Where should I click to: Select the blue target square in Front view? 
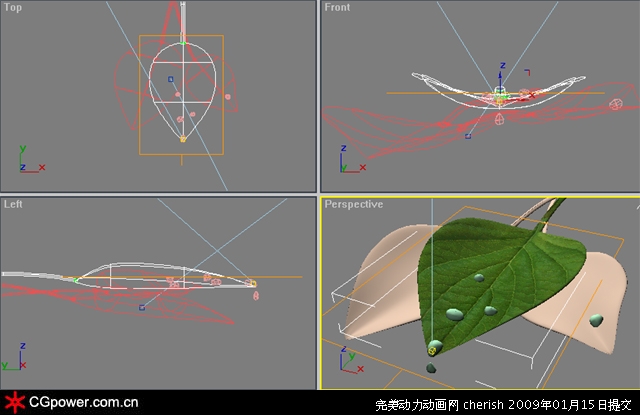click(x=468, y=135)
